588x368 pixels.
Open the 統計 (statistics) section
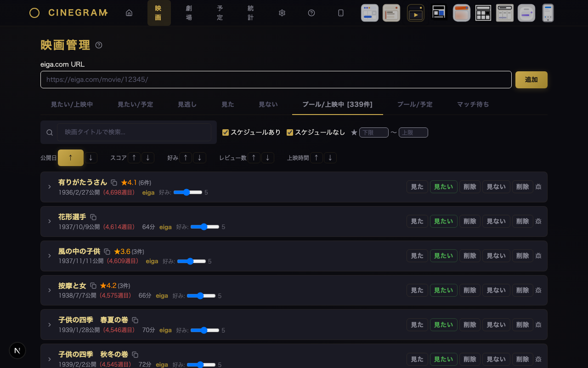[250, 13]
